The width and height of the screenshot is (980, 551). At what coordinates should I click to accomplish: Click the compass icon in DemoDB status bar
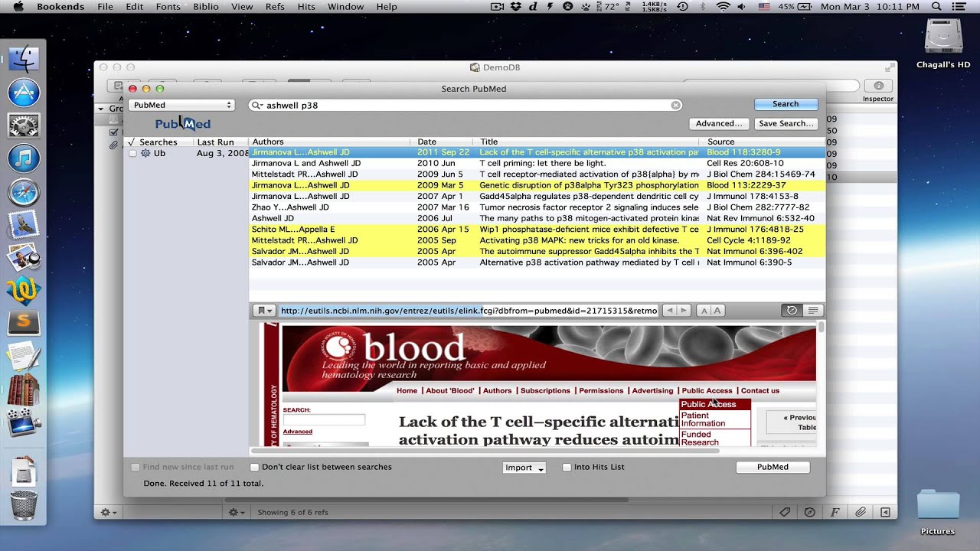[x=809, y=512]
